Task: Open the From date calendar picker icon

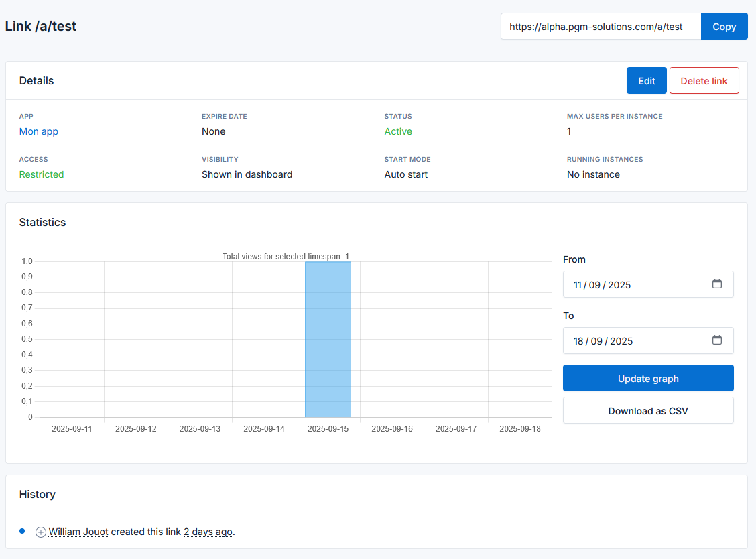Action: 717,284
